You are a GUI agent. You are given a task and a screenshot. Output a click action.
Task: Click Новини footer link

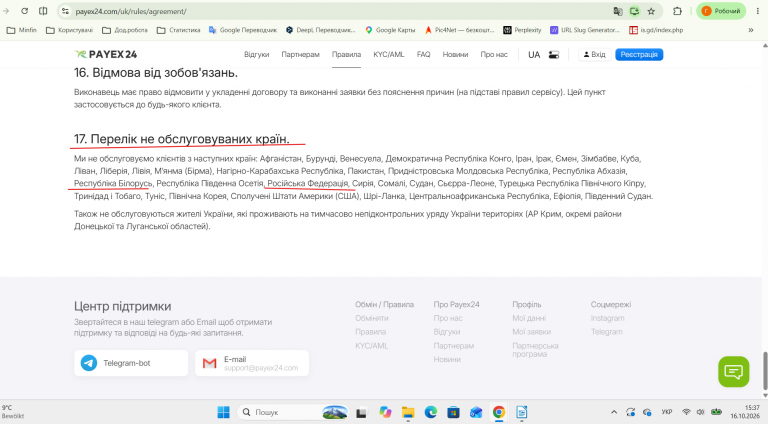[447, 359]
